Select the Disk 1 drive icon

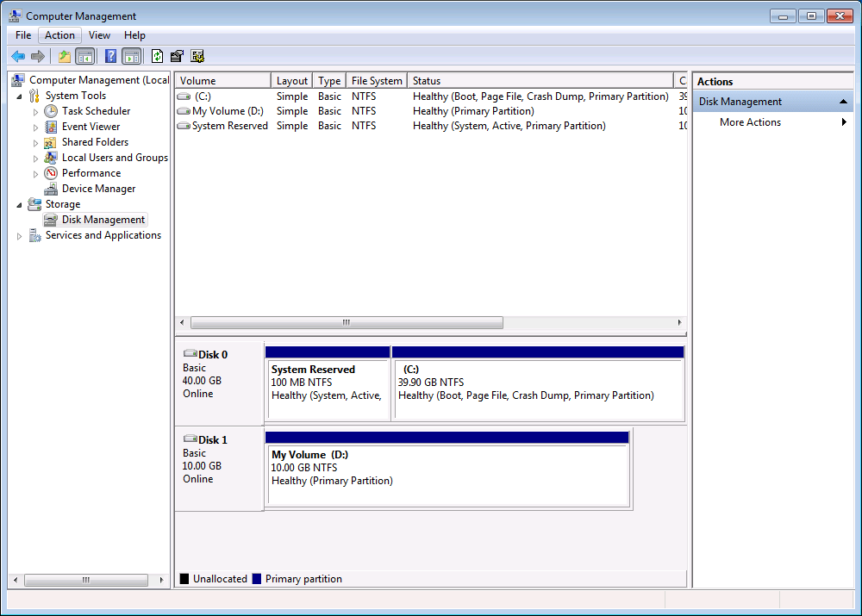pyautogui.click(x=191, y=439)
